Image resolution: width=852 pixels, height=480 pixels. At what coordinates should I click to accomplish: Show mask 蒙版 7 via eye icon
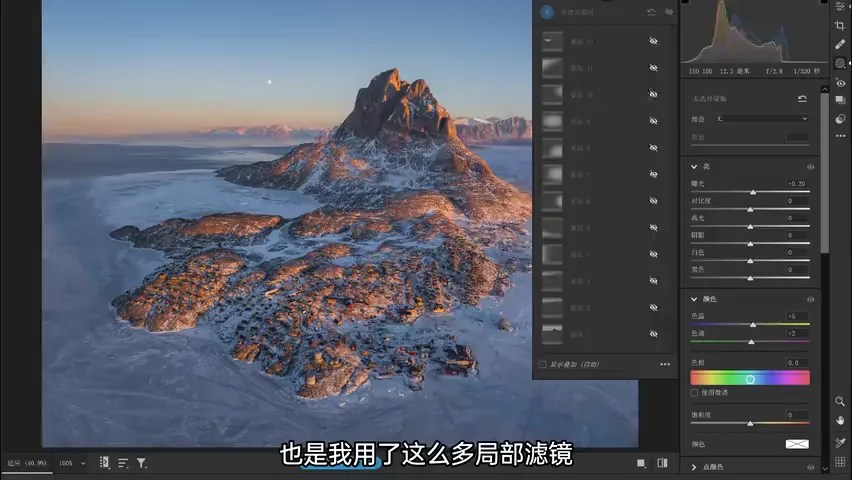pos(654,174)
